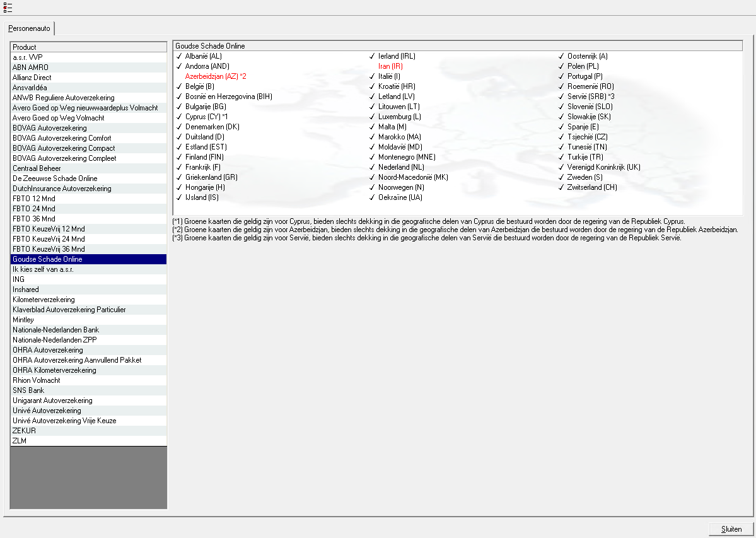Select BOVAG Autoverzekering Comfort
756x538 pixels.
click(x=88, y=138)
